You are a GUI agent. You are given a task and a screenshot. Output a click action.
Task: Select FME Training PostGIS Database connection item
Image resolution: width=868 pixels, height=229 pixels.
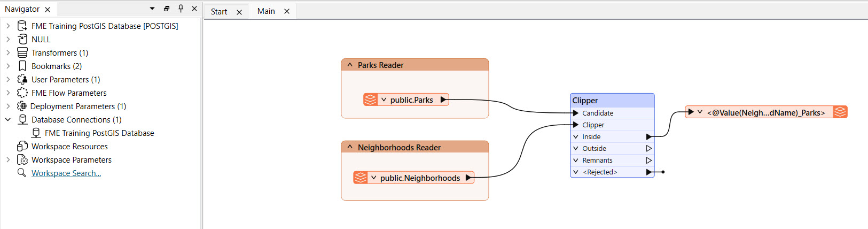(99, 133)
